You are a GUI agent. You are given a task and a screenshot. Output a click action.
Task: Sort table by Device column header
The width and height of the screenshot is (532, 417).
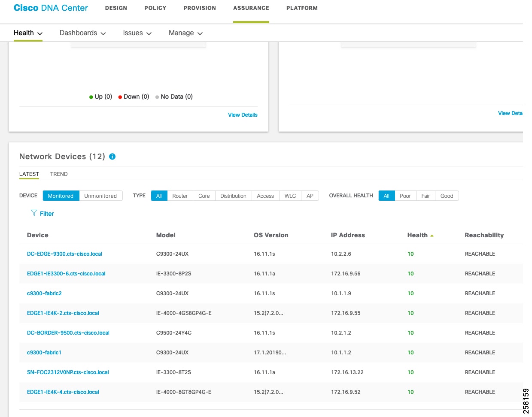[x=38, y=235]
